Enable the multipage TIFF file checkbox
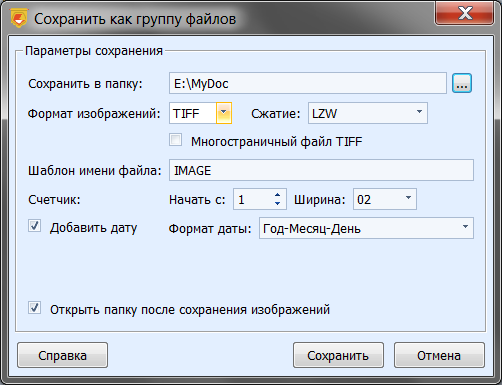 (176, 140)
